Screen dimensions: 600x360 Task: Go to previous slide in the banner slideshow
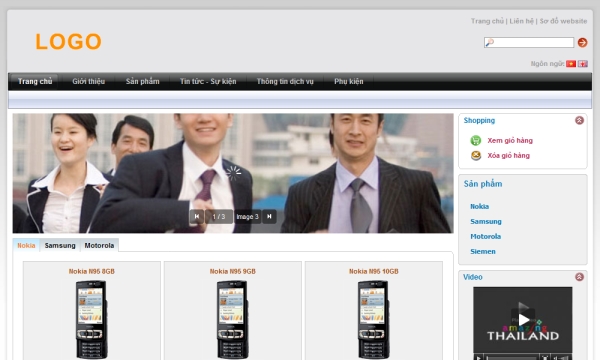[x=197, y=217]
